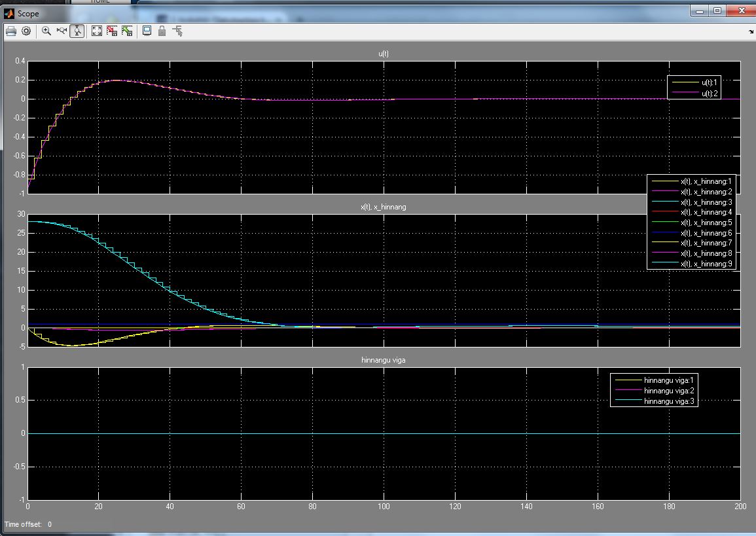Select the Zoom magnifier tool

coord(46,31)
